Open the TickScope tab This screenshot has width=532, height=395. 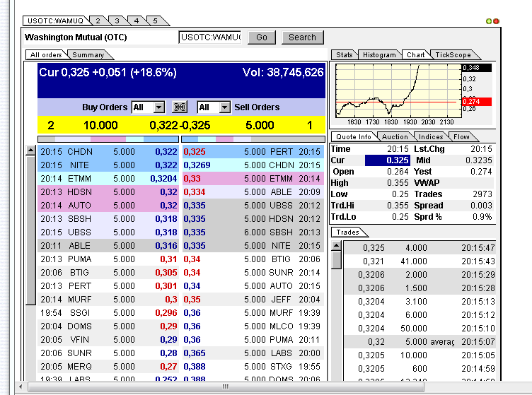coord(453,54)
